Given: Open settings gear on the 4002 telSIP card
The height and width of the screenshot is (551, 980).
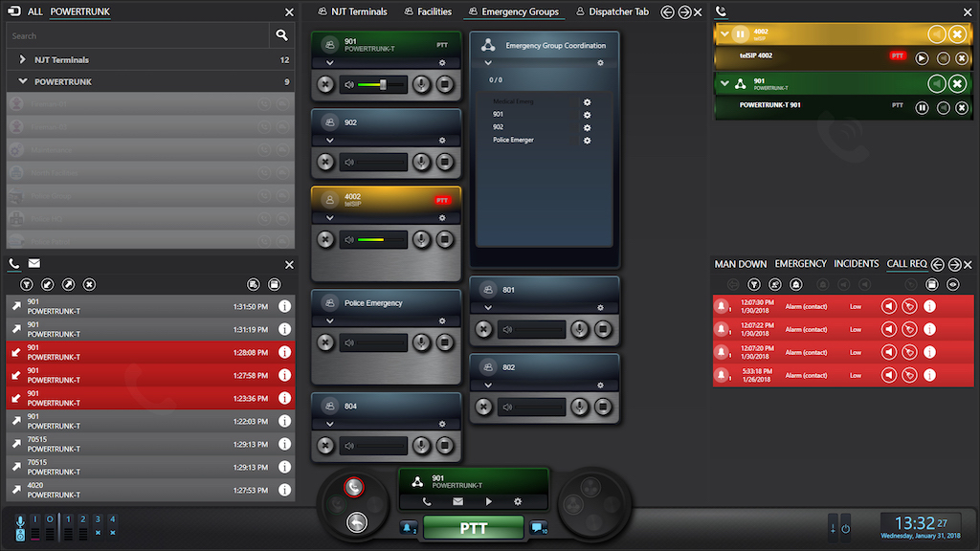Looking at the screenshot, I should [442, 217].
